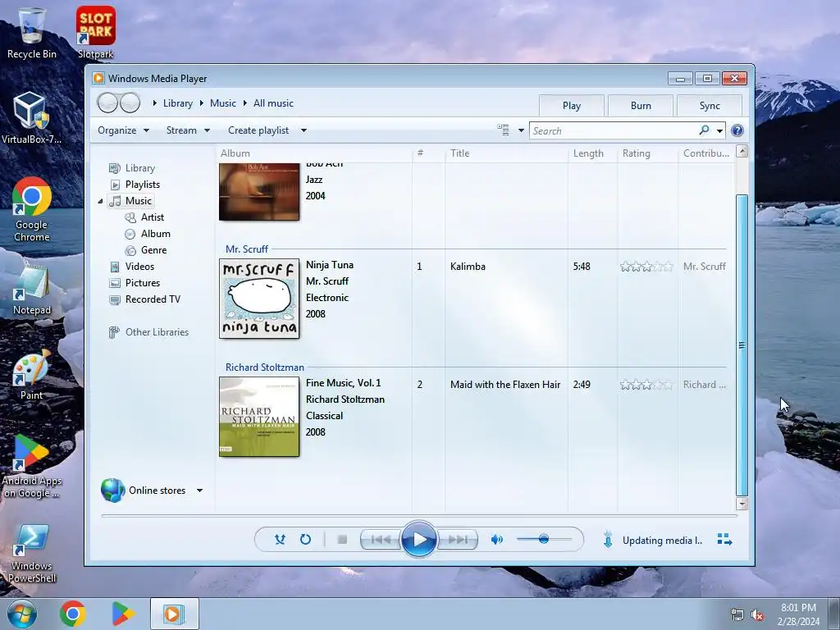The width and height of the screenshot is (840, 630).
Task: Click inside the Search field
Action: pyautogui.click(x=613, y=130)
